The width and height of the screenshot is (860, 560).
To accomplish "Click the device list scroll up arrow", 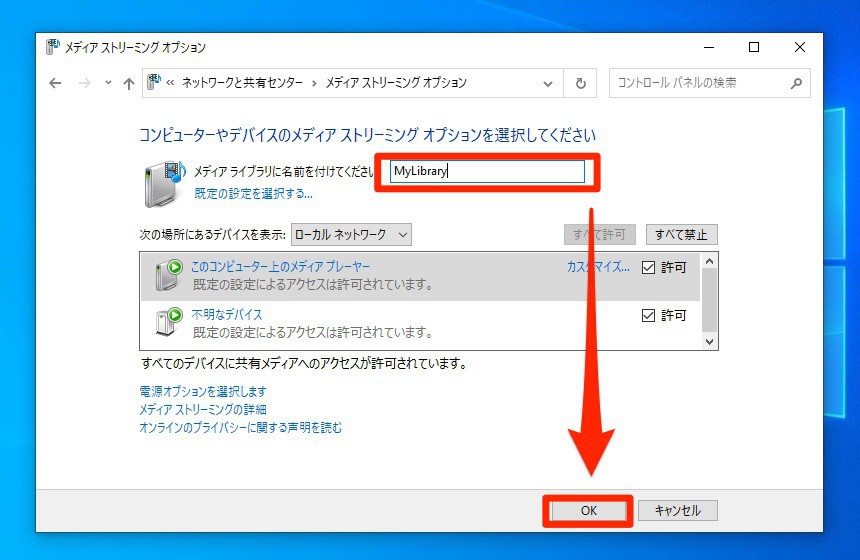I will [x=709, y=261].
